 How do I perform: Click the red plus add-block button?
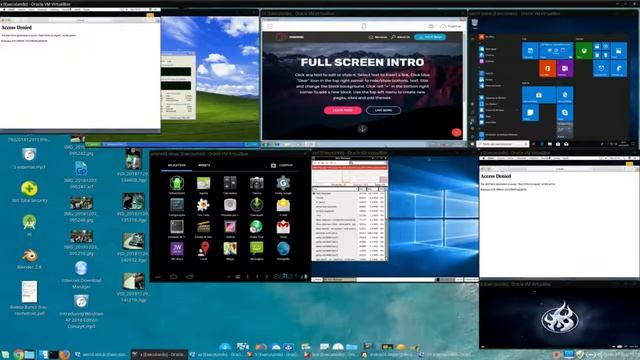[x=456, y=132]
